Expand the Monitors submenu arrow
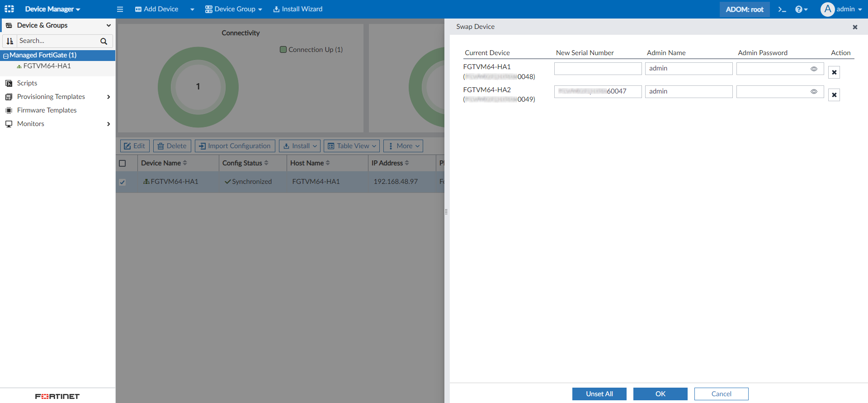The image size is (868, 403). 108,124
